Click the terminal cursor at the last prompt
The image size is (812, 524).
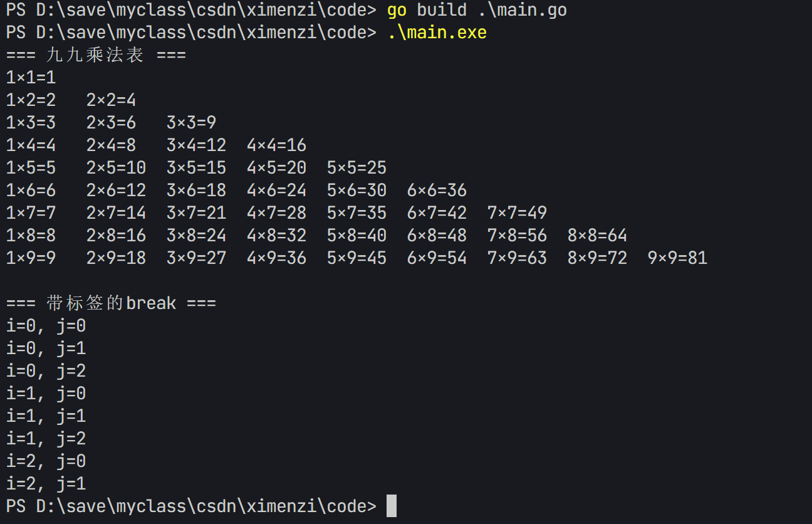click(x=392, y=506)
